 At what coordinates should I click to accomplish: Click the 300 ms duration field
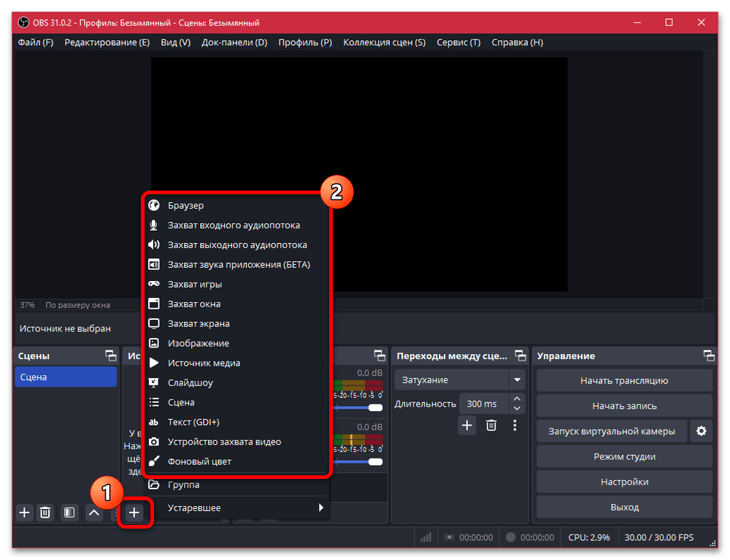[x=484, y=404]
